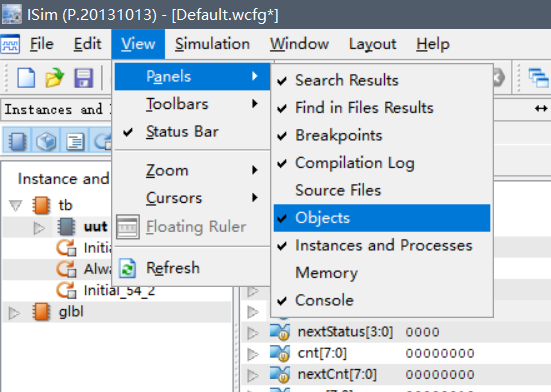The image size is (551, 392).
Task: Open the Edit menu
Action: [x=87, y=44]
